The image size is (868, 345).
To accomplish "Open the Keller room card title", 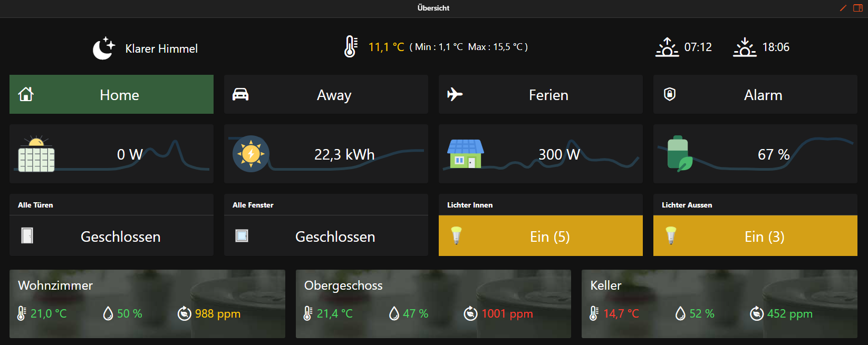I will coord(606,285).
